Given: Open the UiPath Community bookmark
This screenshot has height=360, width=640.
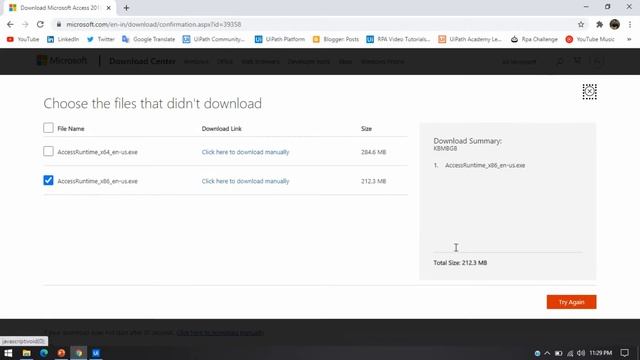Looking at the screenshot, I should (x=214, y=39).
